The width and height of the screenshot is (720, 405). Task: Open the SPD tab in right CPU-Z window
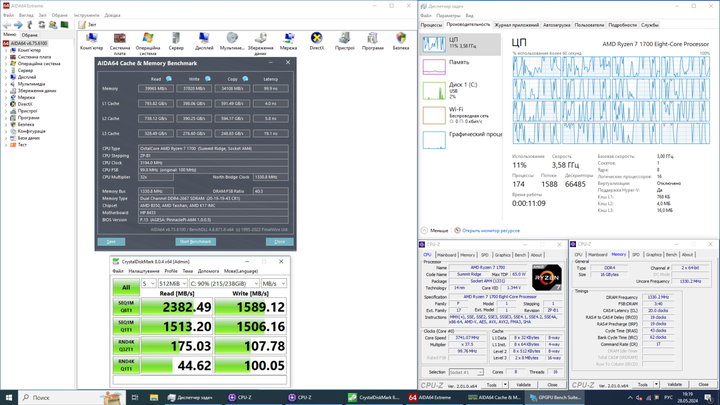coord(636,254)
